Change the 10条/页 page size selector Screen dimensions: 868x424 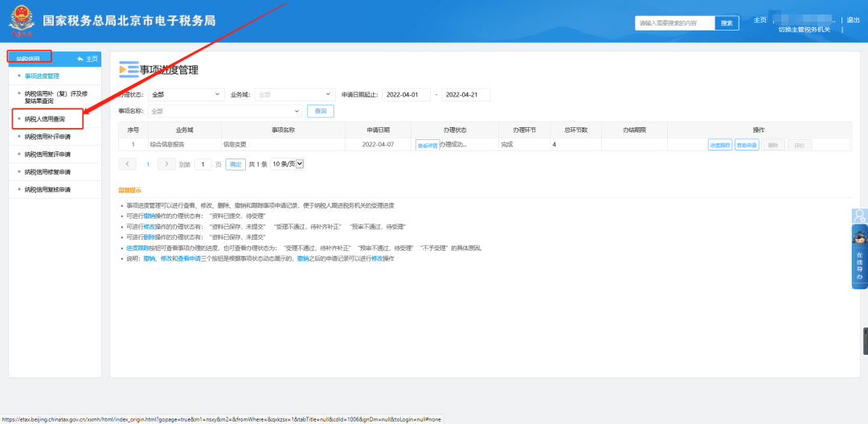288,164
